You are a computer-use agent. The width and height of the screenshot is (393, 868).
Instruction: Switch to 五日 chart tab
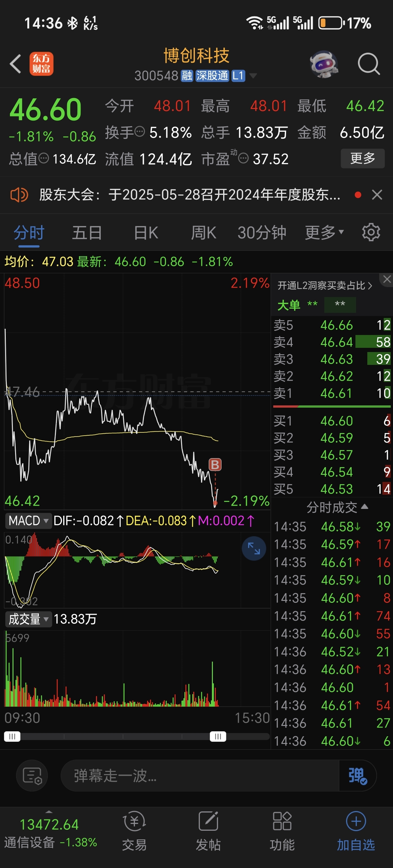(x=87, y=232)
